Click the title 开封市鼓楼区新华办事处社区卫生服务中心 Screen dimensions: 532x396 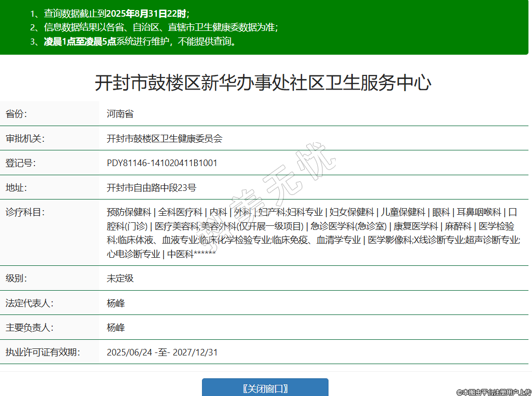click(x=263, y=83)
